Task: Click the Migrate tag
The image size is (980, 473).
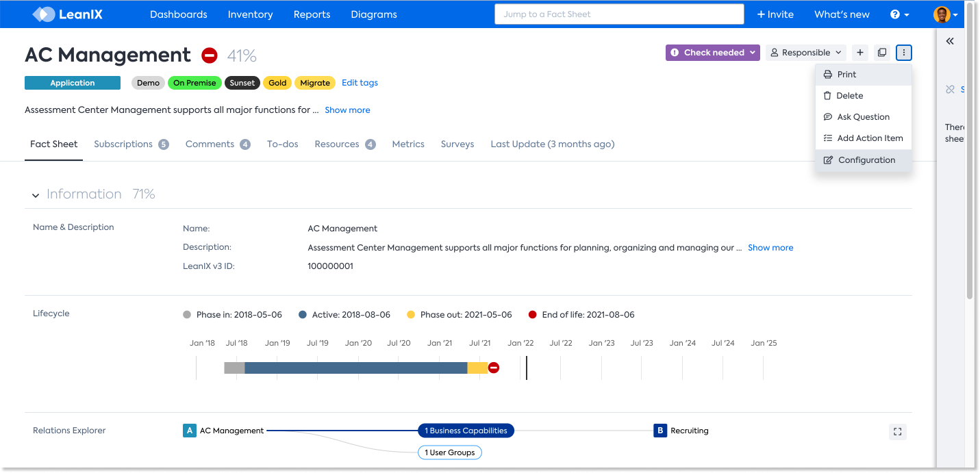Action: [x=315, y=83]
